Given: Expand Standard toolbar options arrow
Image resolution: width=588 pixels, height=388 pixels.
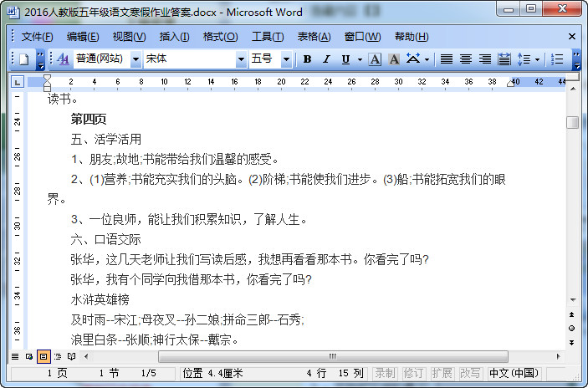Looking at the screenshot, I should (x=40, y=60).
